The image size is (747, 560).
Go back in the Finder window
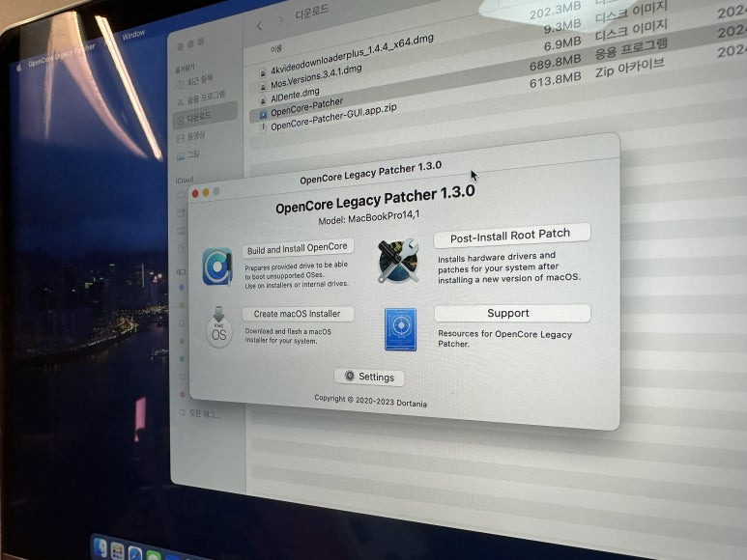pyautogui.click(x=259, y=26)
